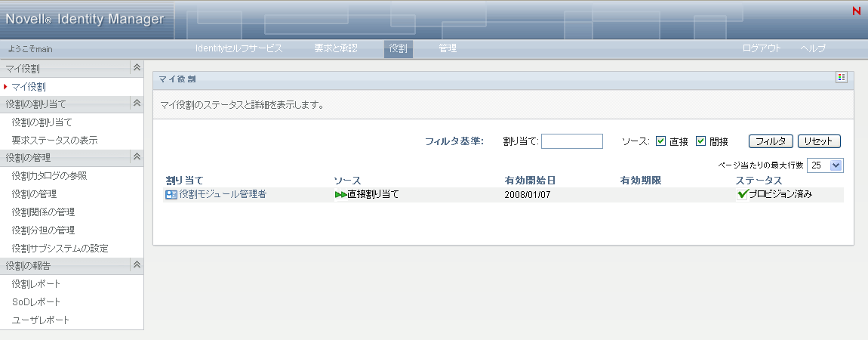Open ユーザレポート in sidebar
This screenshot has width=868, height=340.
coord(41,320)
